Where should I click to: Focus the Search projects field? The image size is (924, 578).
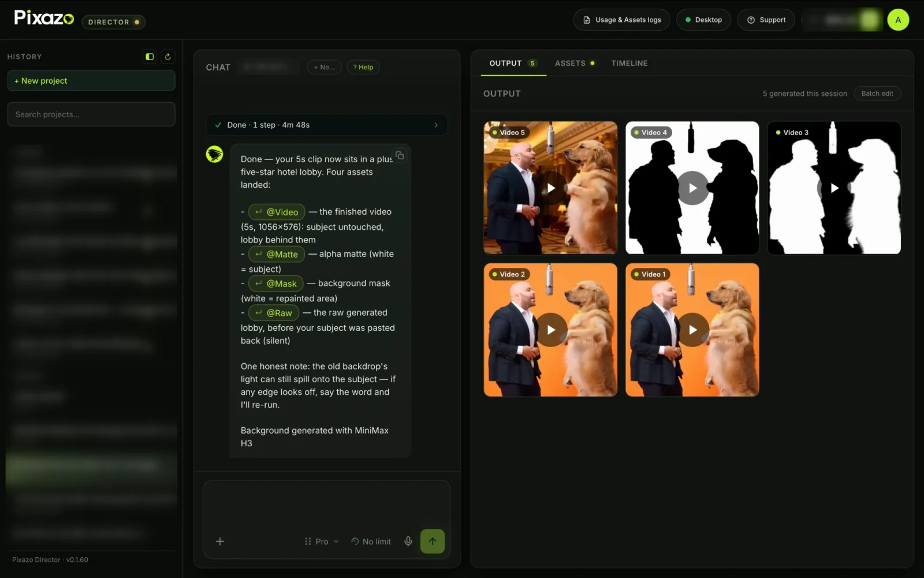pos(91,114)
